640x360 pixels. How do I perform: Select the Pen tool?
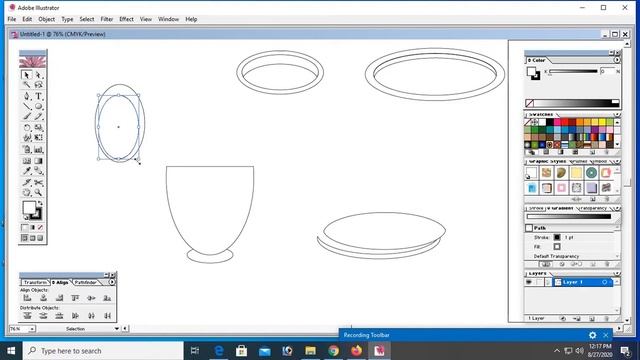(27, 96)
